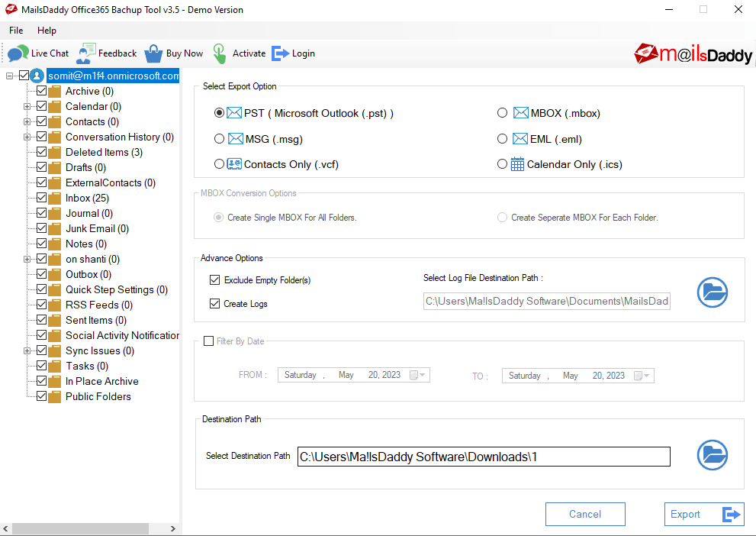
Task: Click the MBOX envelope icon
Action: click(521, 113)
